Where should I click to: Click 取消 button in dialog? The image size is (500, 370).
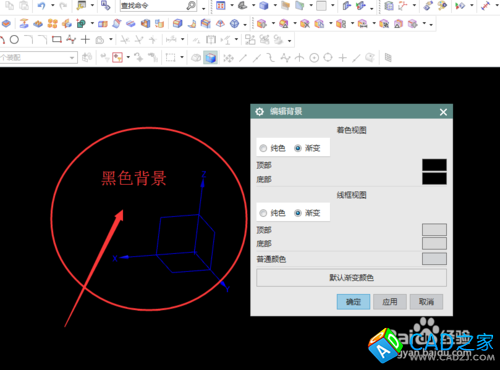tap(426, 302)
